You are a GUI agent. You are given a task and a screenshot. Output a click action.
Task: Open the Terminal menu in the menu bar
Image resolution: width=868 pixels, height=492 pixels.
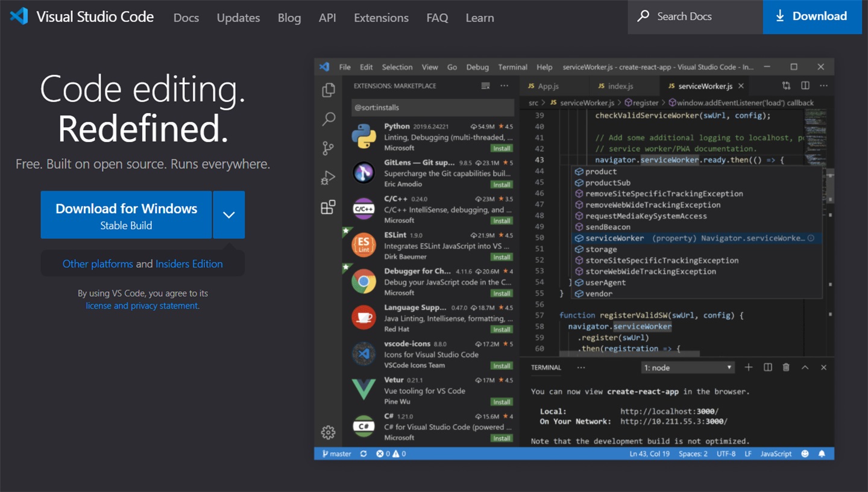(512, 67)
